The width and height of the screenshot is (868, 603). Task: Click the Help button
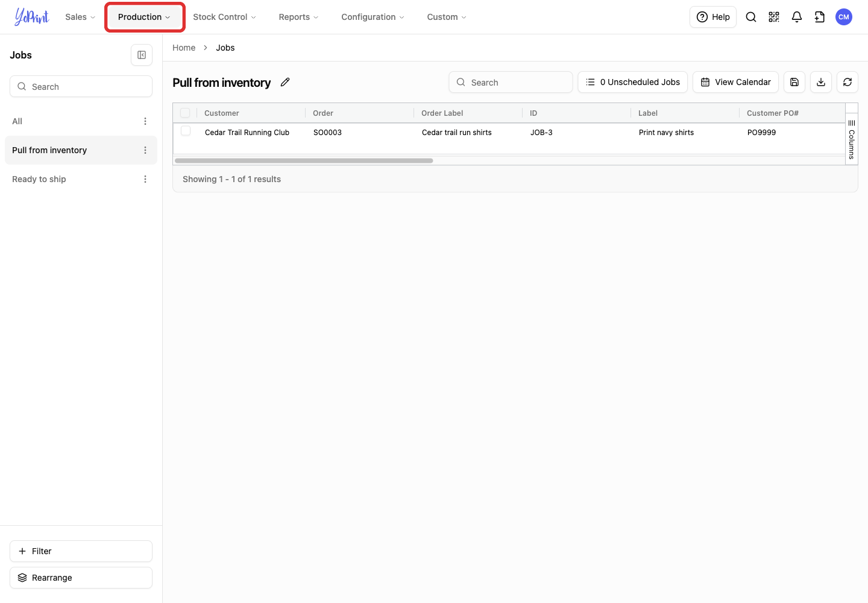[713, 17]
